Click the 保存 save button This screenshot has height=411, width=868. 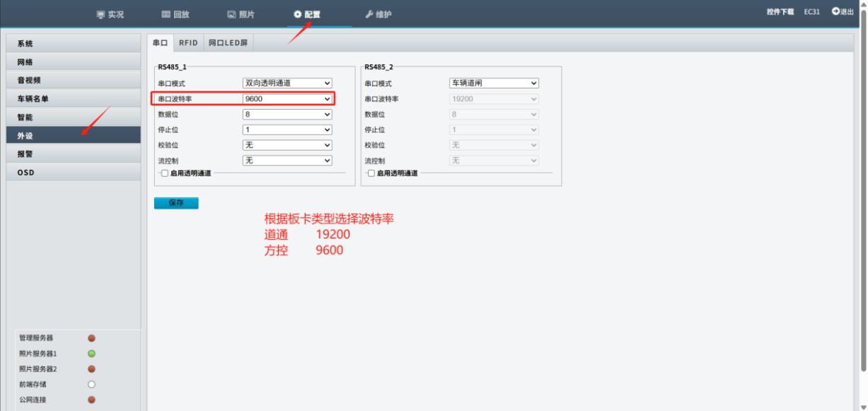[x=176, y=203]
